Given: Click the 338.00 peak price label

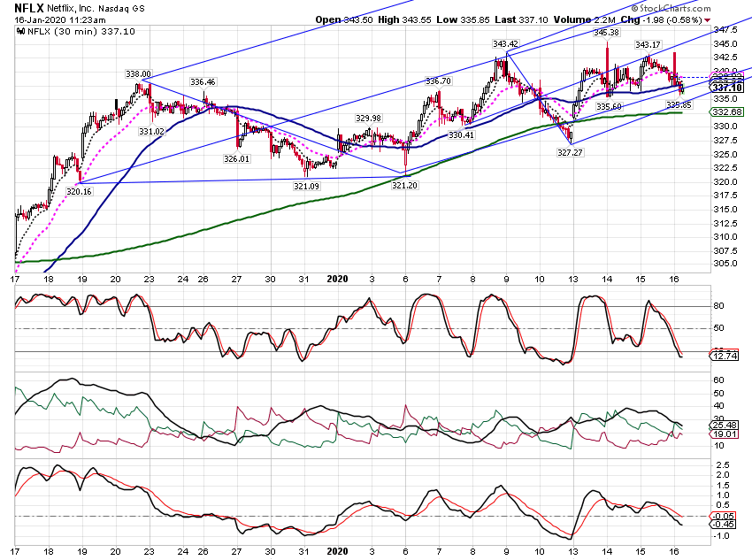Looking at the screenshot, I should [138, 73].
